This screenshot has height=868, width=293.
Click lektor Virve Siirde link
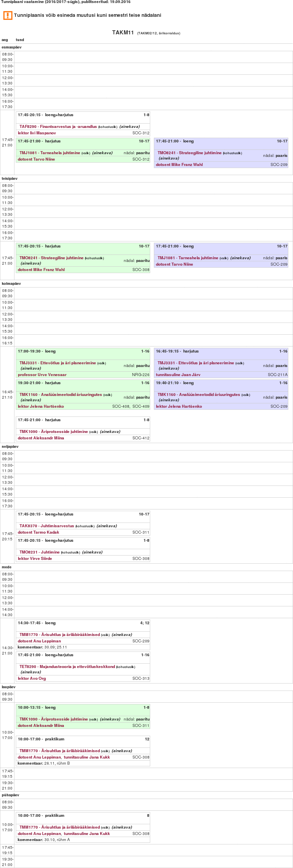pyautogui.click(x=35, y=558)
